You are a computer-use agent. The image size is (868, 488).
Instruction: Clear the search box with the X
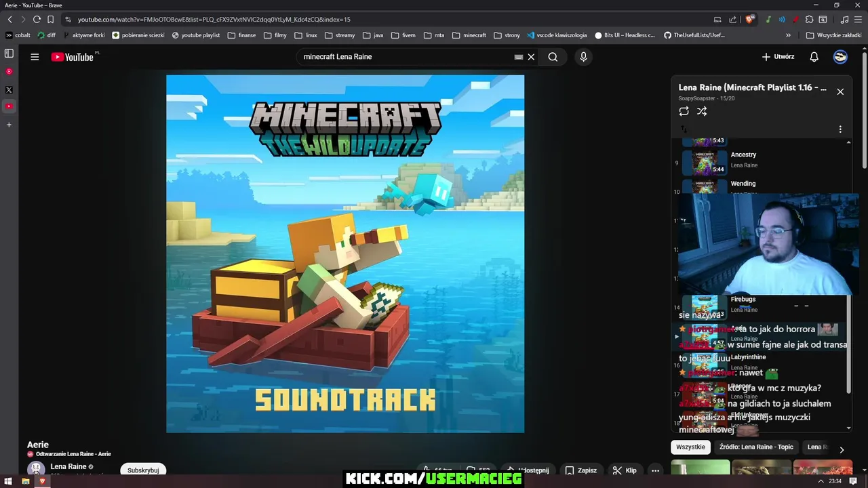[531, 57]
